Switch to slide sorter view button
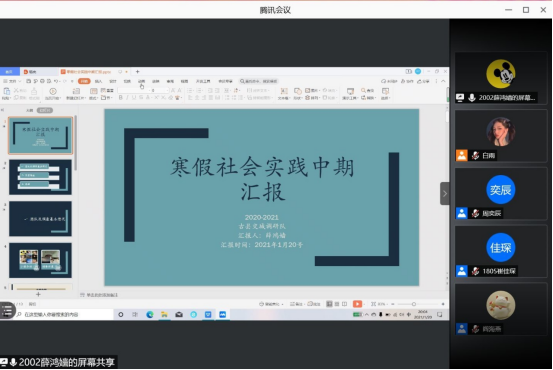 point(337,304)
